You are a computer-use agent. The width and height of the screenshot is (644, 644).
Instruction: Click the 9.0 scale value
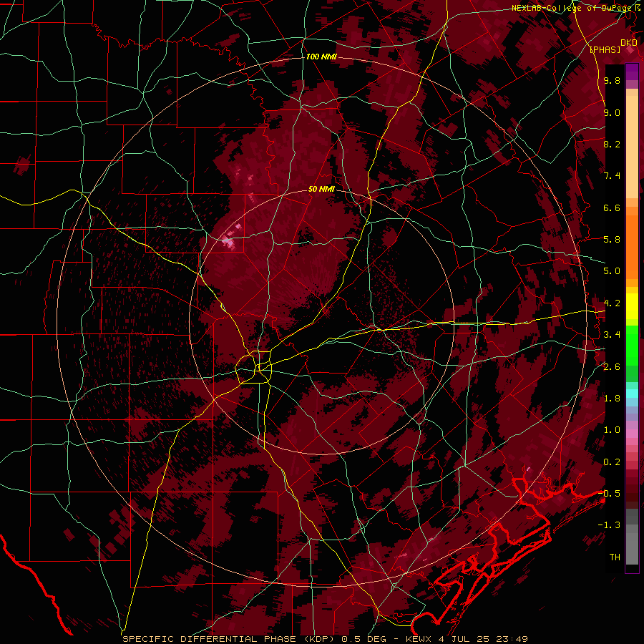612,112
